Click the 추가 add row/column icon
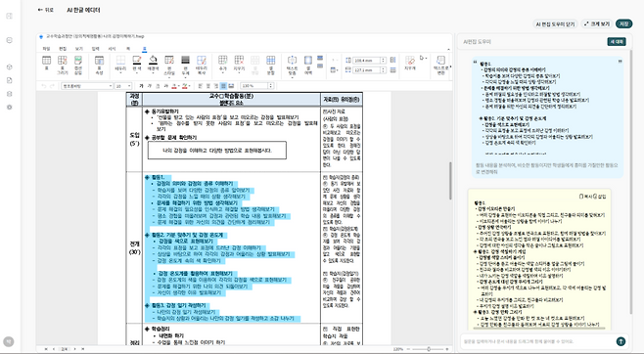 222,61
